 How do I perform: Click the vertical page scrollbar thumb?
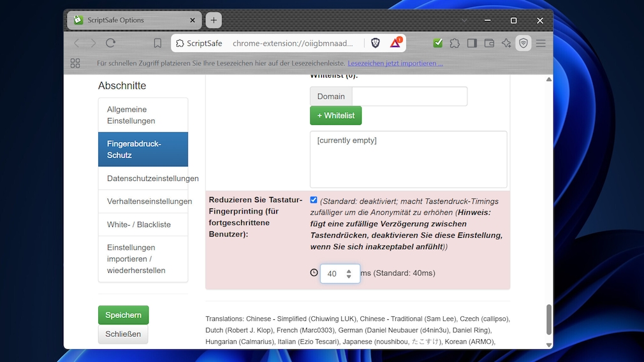pyautogui.click(x=548, y=319)
